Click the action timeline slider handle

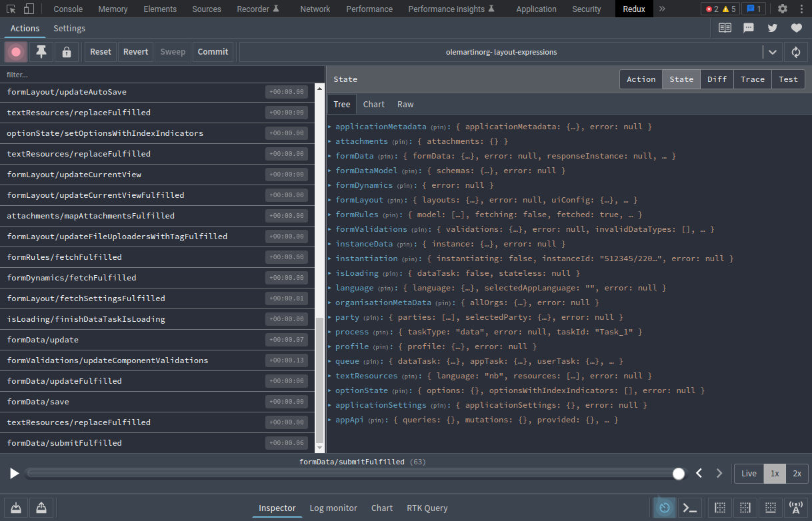tap(679, 474)
